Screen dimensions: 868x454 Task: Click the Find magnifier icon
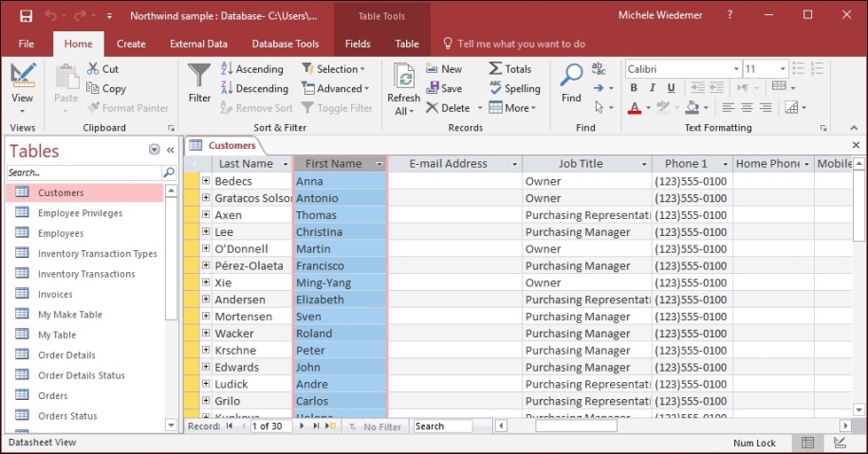point(571,75)
